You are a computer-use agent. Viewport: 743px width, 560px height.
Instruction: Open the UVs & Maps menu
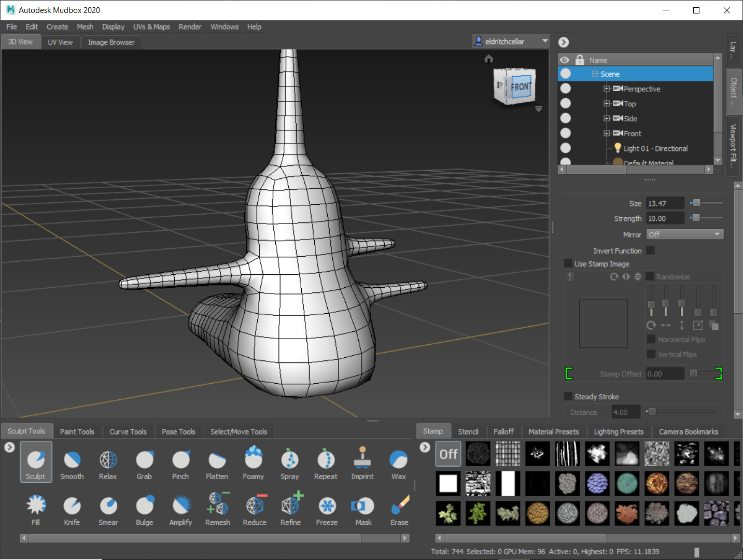(x=151, y=27)
